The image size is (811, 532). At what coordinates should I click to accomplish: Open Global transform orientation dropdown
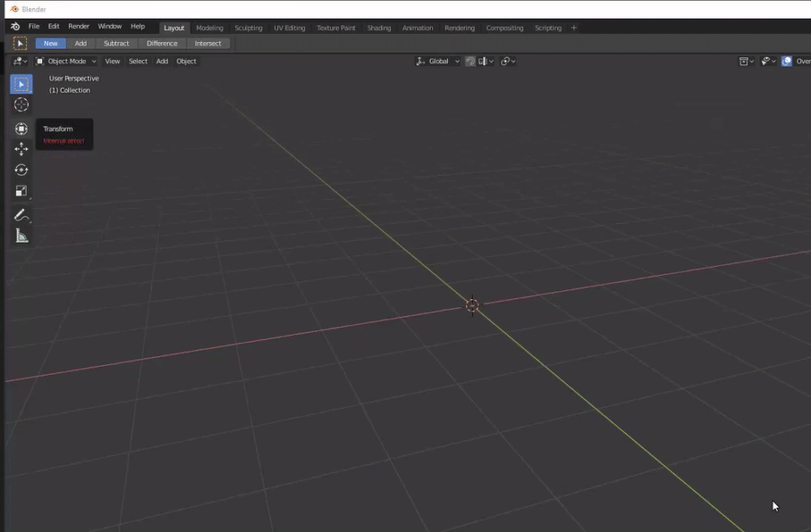[438, 62]
